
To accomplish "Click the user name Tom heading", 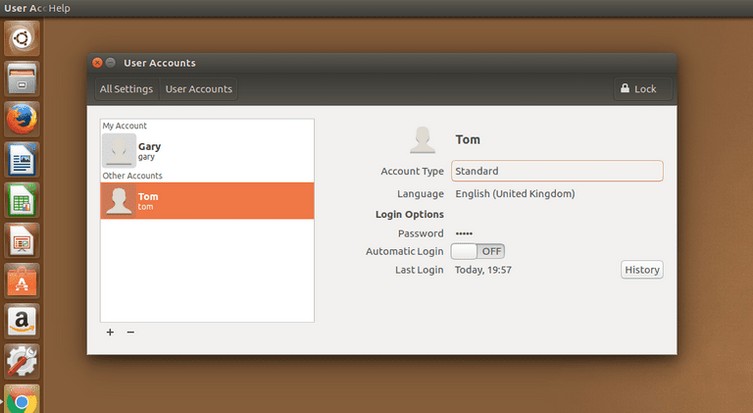I will (467, 140).
